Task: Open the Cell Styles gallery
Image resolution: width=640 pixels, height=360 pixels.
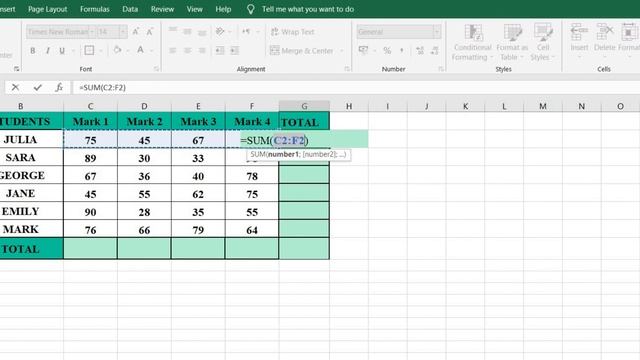Action: (543, 42)
